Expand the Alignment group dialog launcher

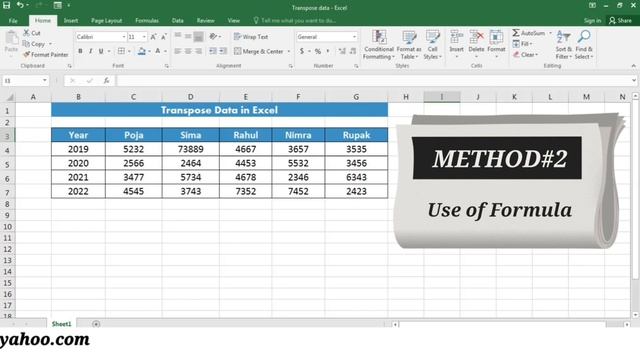(x=291, y=66)
